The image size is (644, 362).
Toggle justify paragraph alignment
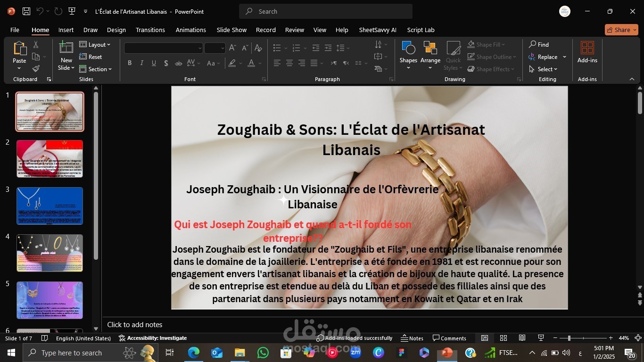coord(314,63)
